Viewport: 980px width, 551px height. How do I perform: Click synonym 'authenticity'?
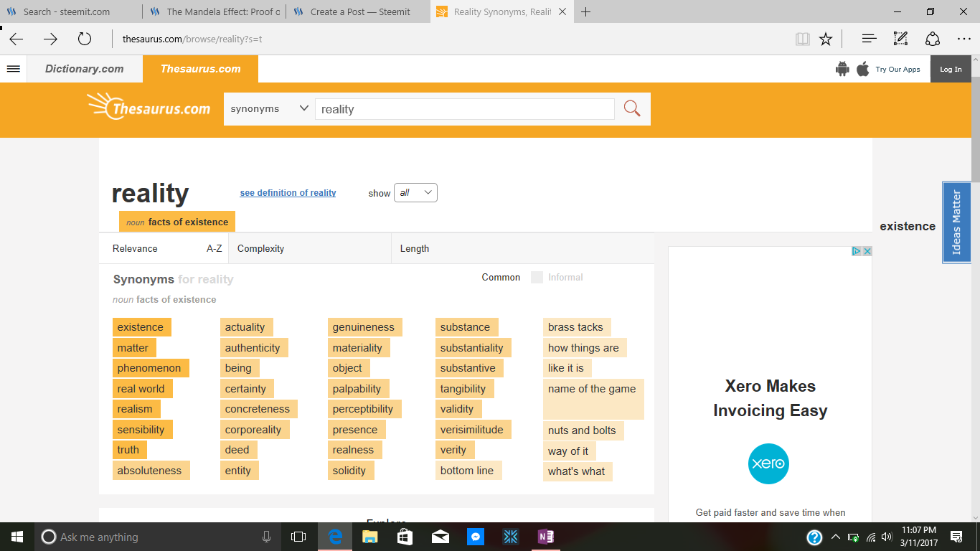click(253, 348)
